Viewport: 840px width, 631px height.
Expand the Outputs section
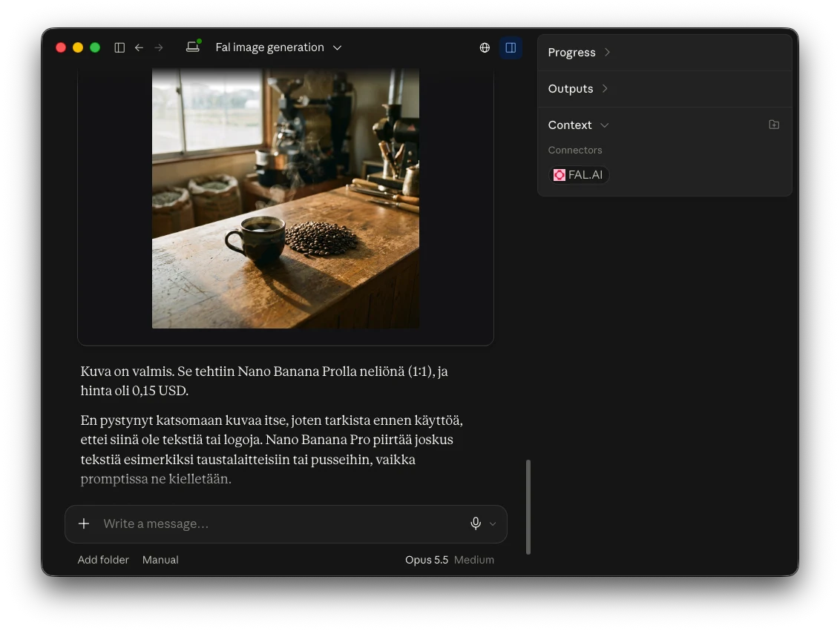point(577,89)
